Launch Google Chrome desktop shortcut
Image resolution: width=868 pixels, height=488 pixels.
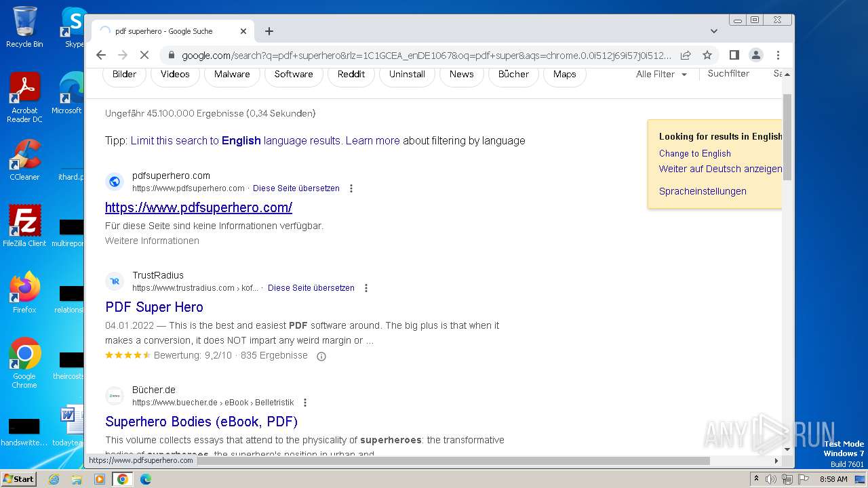(24, 363)
